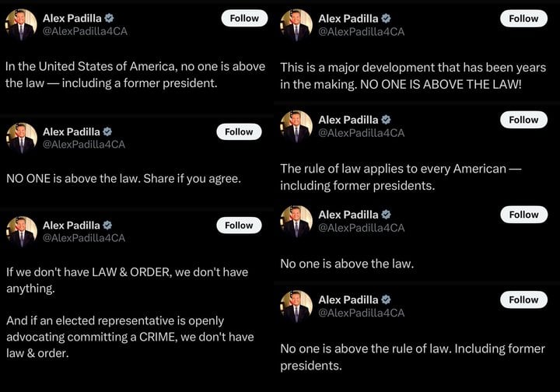Click verified badge on the 'applies to every American' tweet
The height and width of the screenshot is (392, 560).
(x=386, y=120)
